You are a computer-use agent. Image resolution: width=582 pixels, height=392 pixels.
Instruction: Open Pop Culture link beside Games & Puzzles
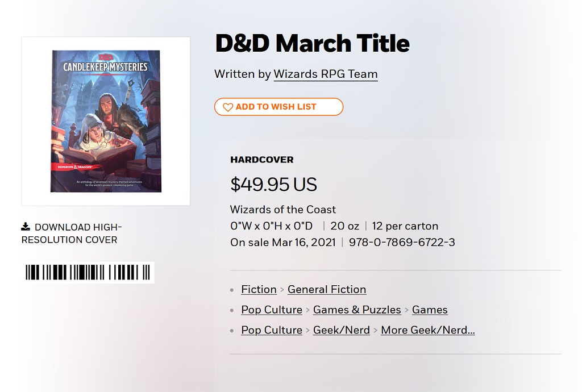272,310
